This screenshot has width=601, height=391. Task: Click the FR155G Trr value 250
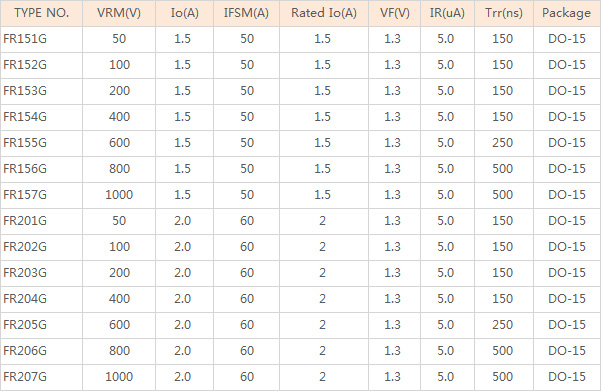502,143
